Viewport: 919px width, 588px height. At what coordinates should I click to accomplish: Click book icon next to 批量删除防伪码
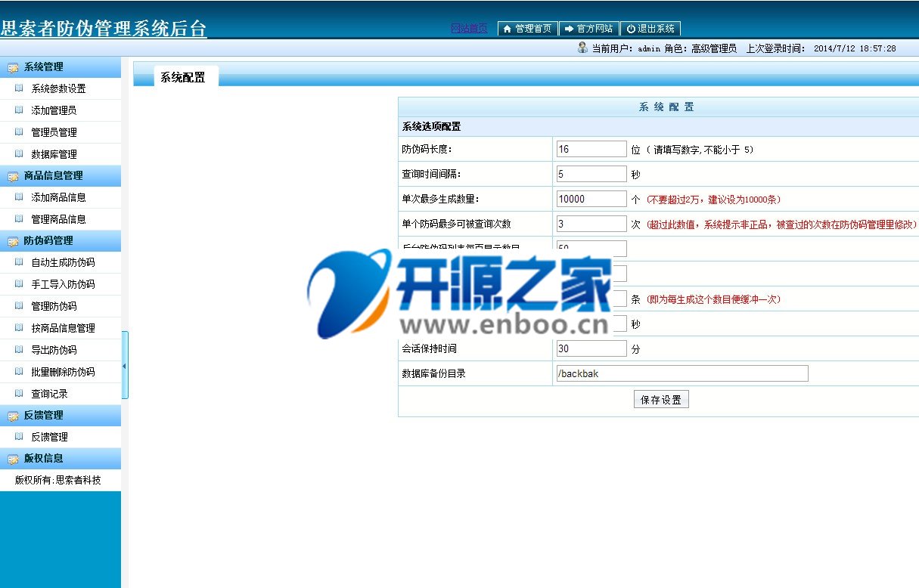[x=19, y=371]
